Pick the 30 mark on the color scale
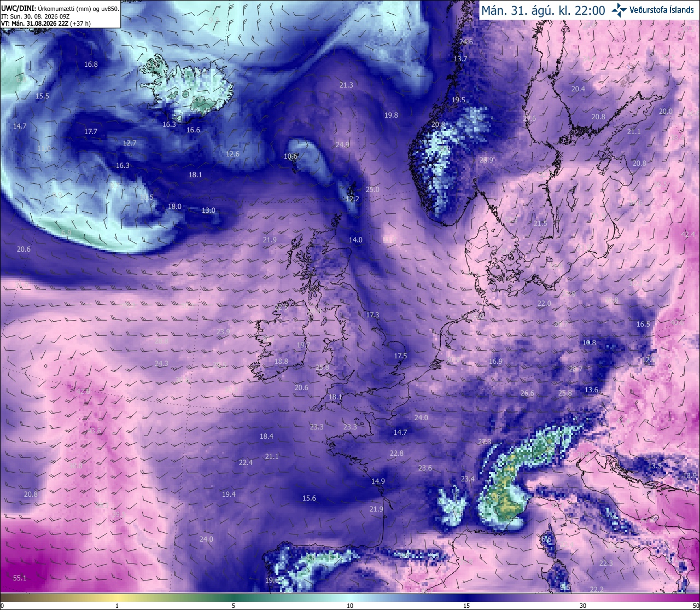This screenshot has width=700, height=610. (583, 605)
